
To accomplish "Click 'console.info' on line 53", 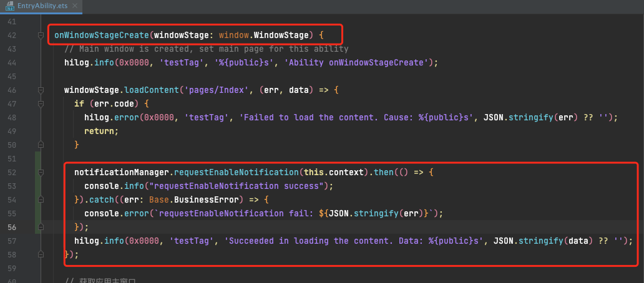I will 114,186.
